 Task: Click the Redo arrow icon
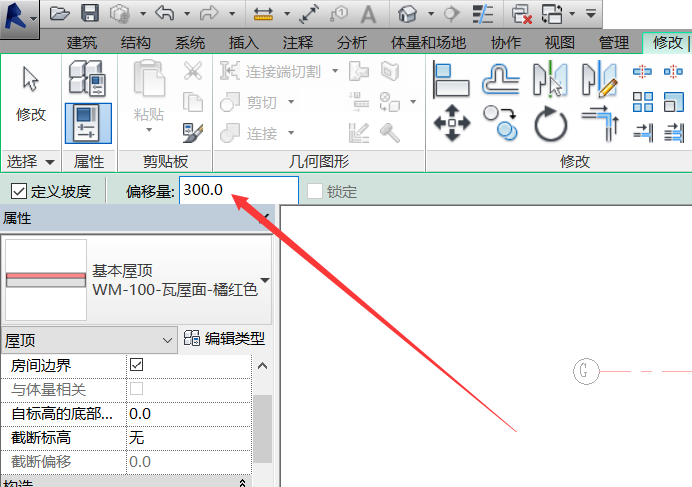pyautogui.click(x=209, y=13)
